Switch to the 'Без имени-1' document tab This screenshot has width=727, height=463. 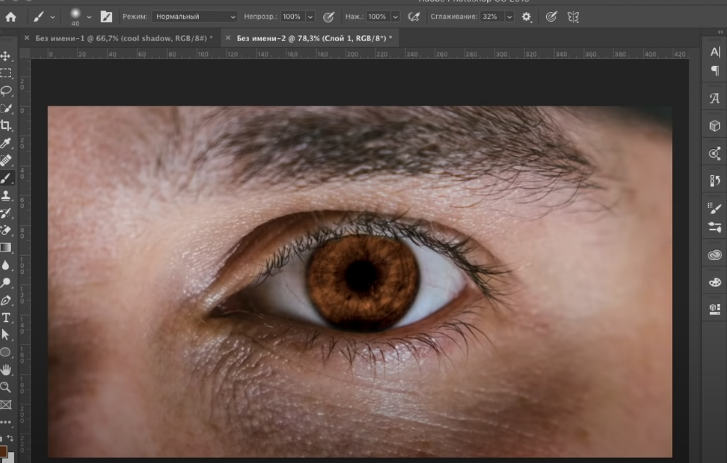point(121,37)
